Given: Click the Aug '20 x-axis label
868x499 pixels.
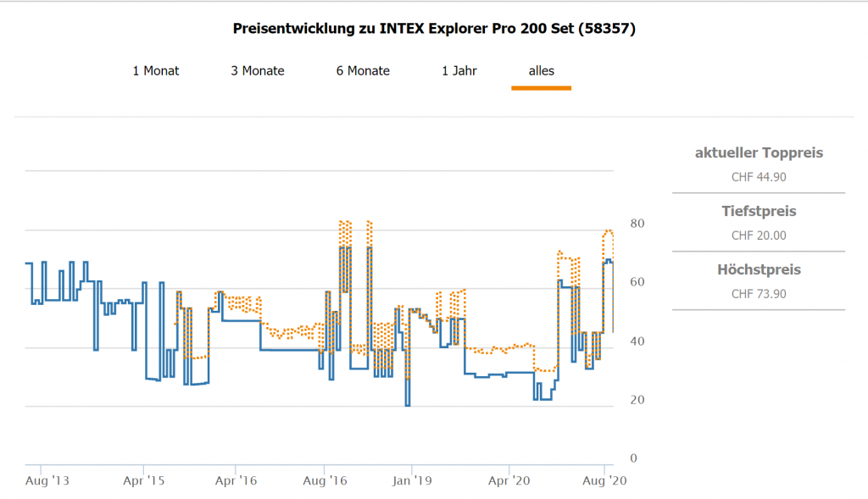Looking at the screenshot, I should coord(604,480).
